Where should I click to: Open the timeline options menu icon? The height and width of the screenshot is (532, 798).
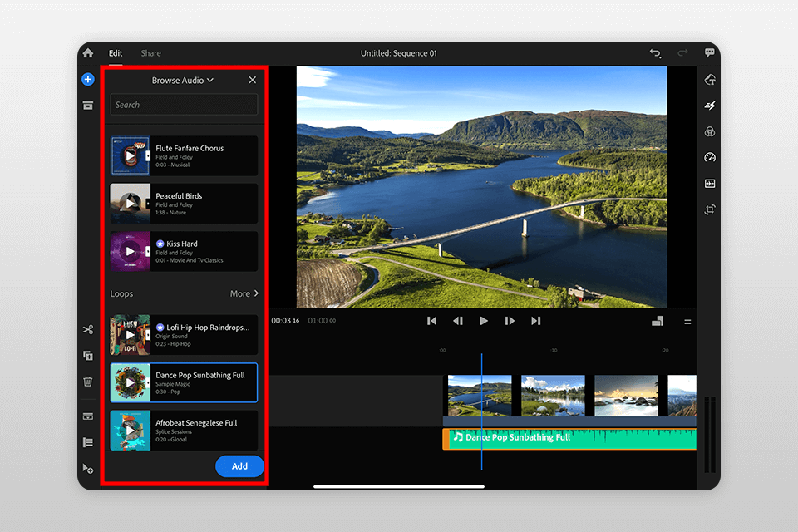687,322
